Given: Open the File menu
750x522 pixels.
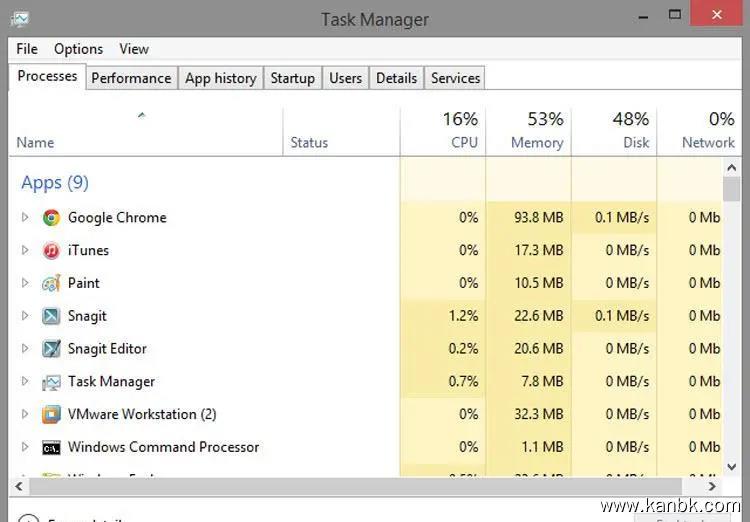Looking at the screenshot, I should 27,49.
